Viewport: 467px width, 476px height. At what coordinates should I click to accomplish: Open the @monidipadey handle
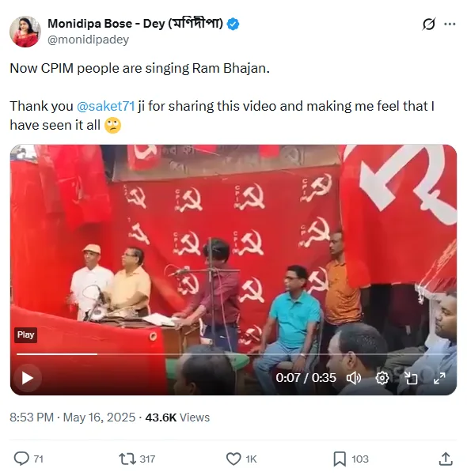coord(88,40)
